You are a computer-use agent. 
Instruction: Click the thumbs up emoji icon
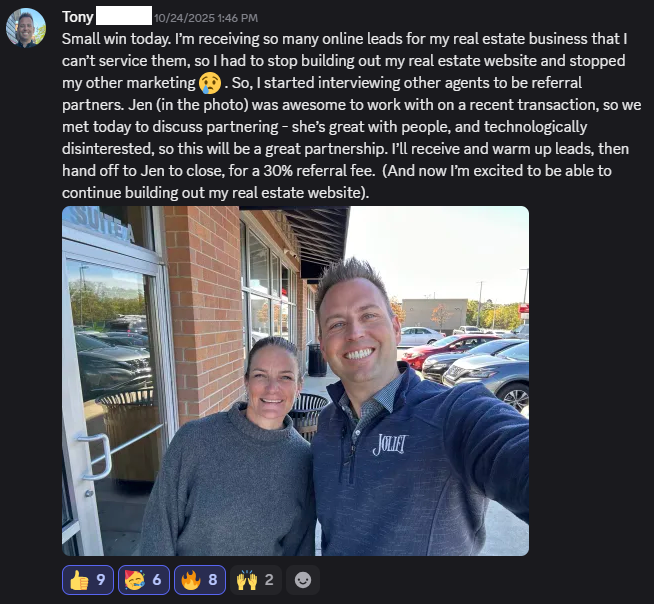pos(79,580)
